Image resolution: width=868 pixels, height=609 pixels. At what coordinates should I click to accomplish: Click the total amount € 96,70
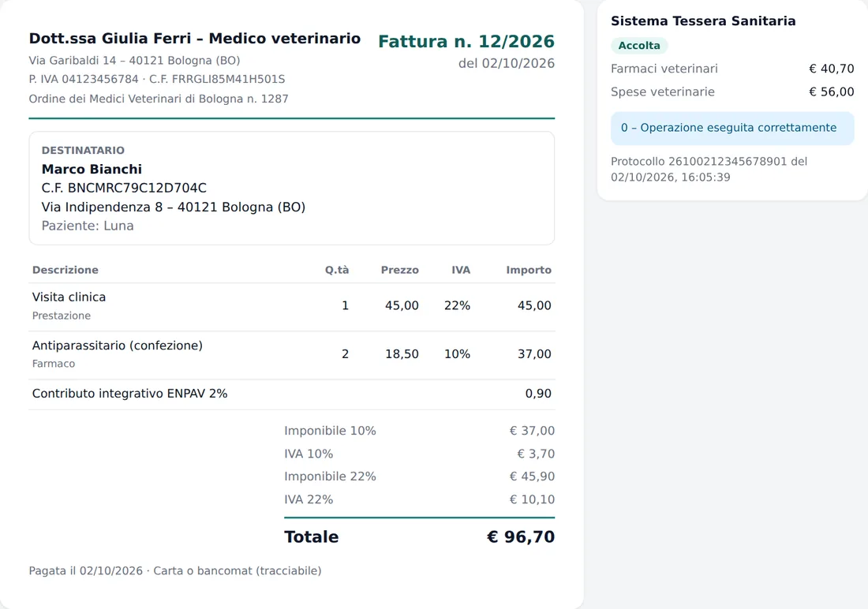pyautogui.click(x=520, y=537)
